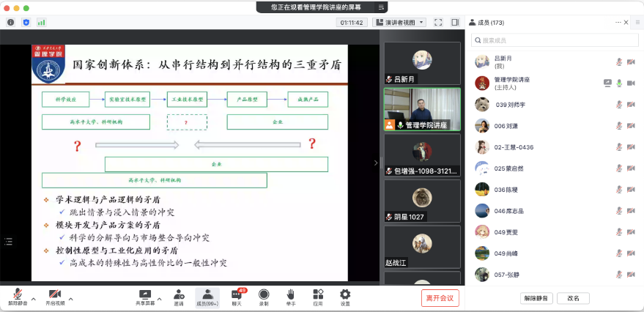
Task: Open the 演讲者视图 view dropdown
Action: click(x=404, y=23)
